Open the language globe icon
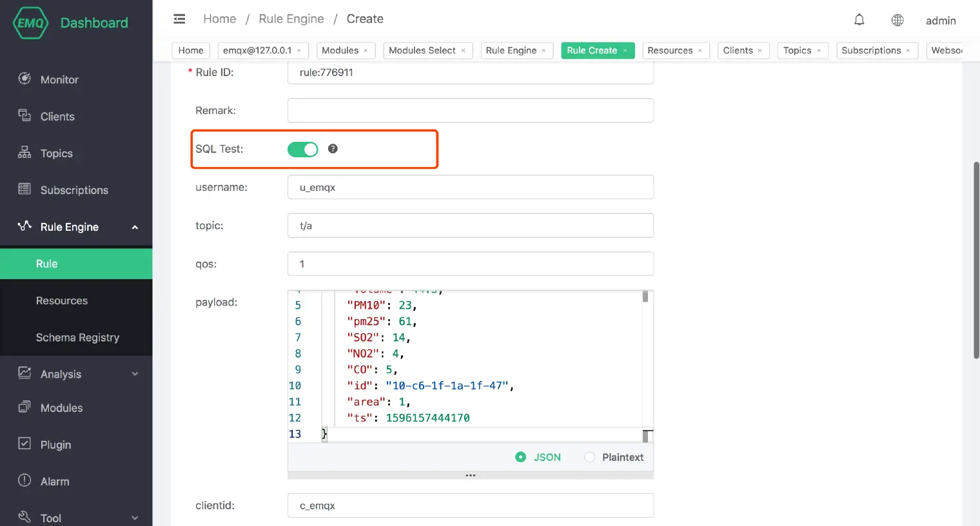Viewport: 980px width, 526px height. pos(897,20)
